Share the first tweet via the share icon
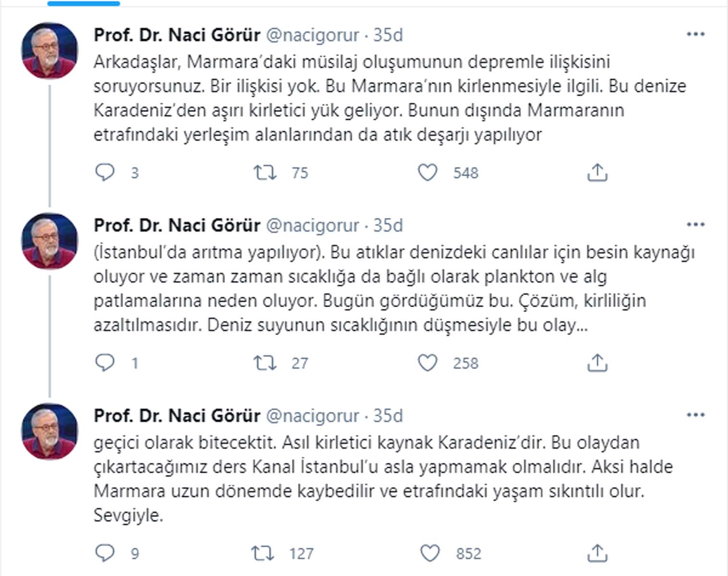This screenshot has width=728, height=576. point(598,173)
